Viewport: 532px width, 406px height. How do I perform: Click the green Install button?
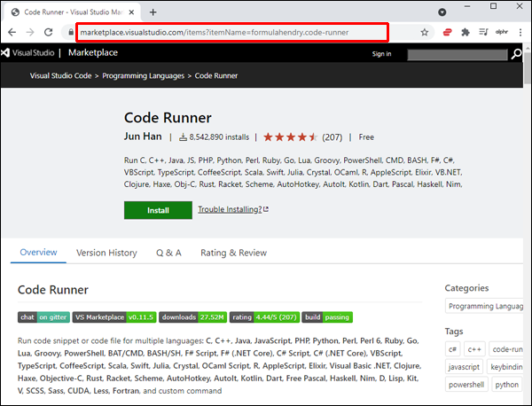[x=158, y=210]
